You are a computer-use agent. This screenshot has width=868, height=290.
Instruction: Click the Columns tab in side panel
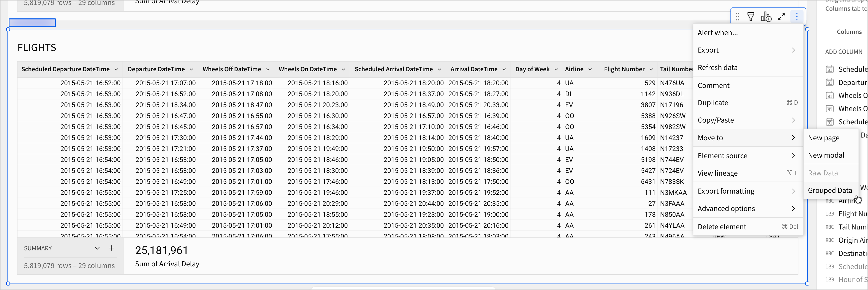[849, 32]
